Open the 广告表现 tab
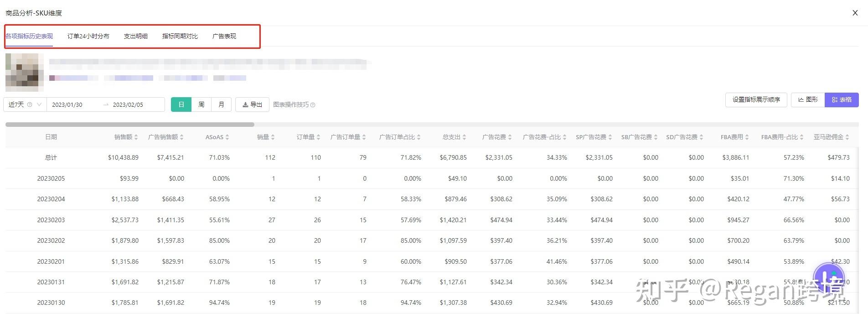This screenshot has height=329, width=868. coord(224,36)
